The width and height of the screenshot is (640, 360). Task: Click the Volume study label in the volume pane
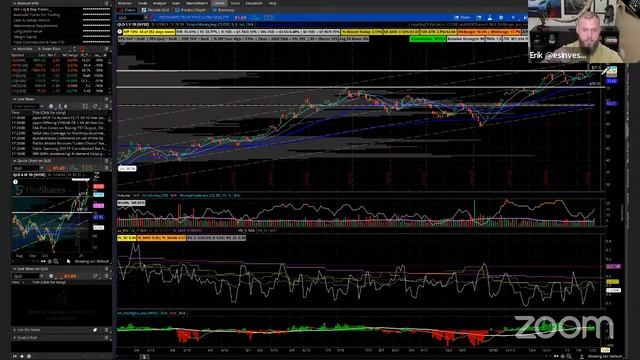click(x=123, y=196)
